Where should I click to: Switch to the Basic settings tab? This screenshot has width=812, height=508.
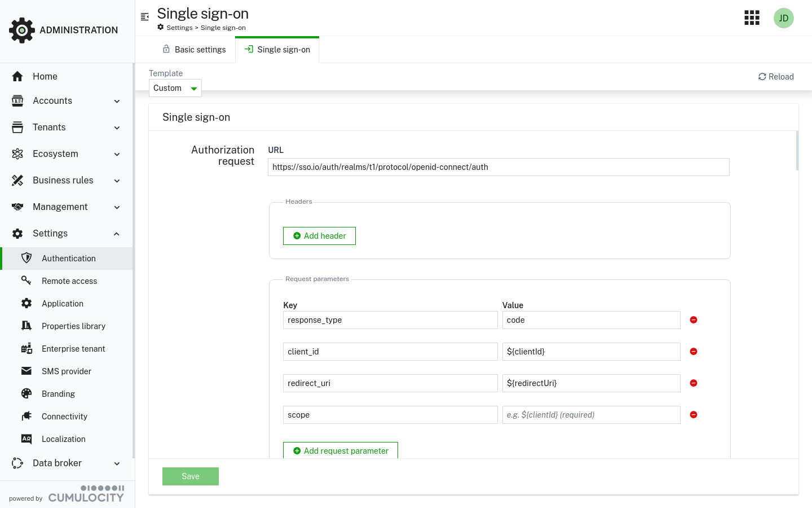[195, 49]
